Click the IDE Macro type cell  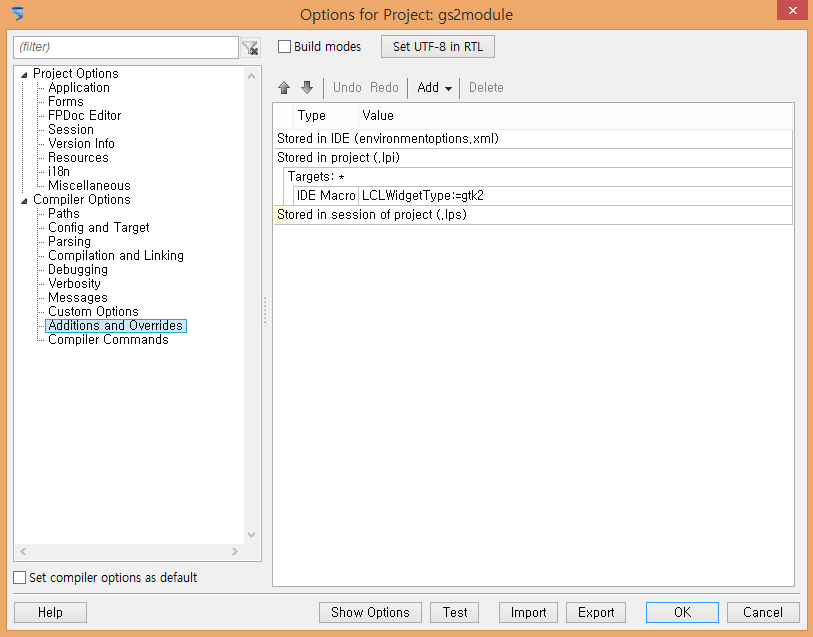[326, 196]
